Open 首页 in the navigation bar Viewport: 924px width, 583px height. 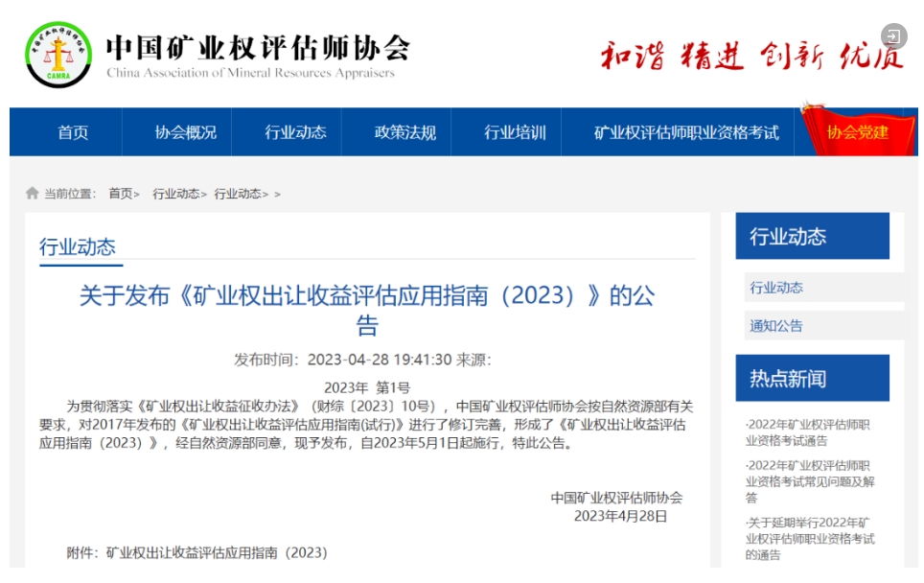point(73,132)
